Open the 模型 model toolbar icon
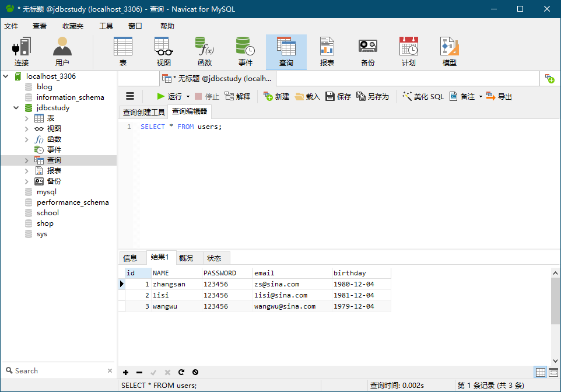The width and height of the screenshot is (561, 392). pyautogui.click(x=450, y=52)
